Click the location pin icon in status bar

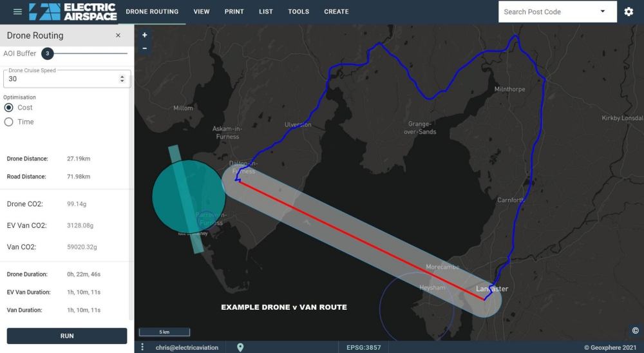240,347
